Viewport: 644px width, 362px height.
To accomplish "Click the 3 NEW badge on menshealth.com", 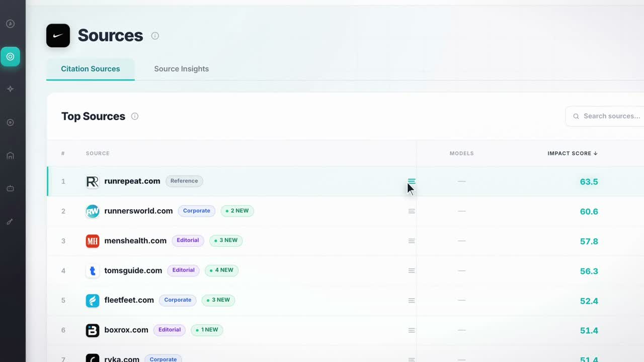I will (226, 240).
